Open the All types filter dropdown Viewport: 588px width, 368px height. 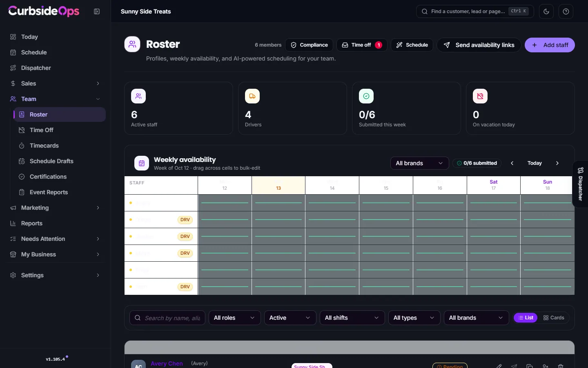[414, 318]
